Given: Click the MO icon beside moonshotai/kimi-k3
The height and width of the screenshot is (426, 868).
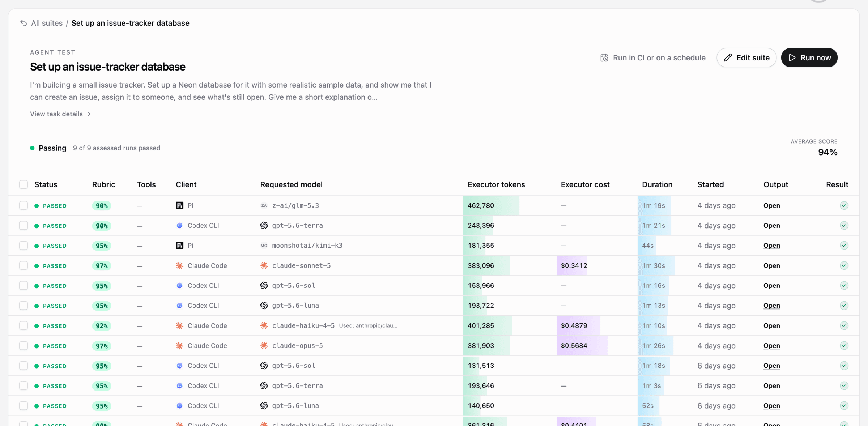Looking at the screenshot, I should 264,246.
